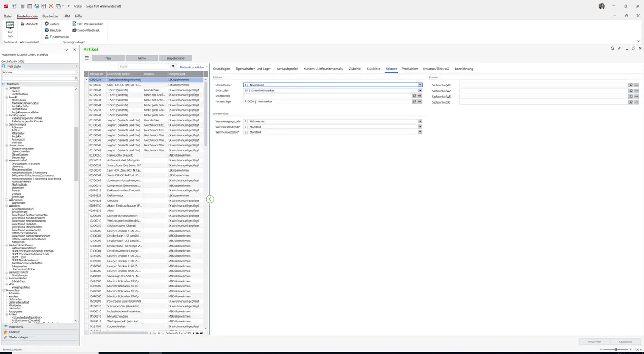Sort by Matchcode Artikel column header
This screenshot has height=354, width=644.
pyautogui.click(x=125, y=74)
